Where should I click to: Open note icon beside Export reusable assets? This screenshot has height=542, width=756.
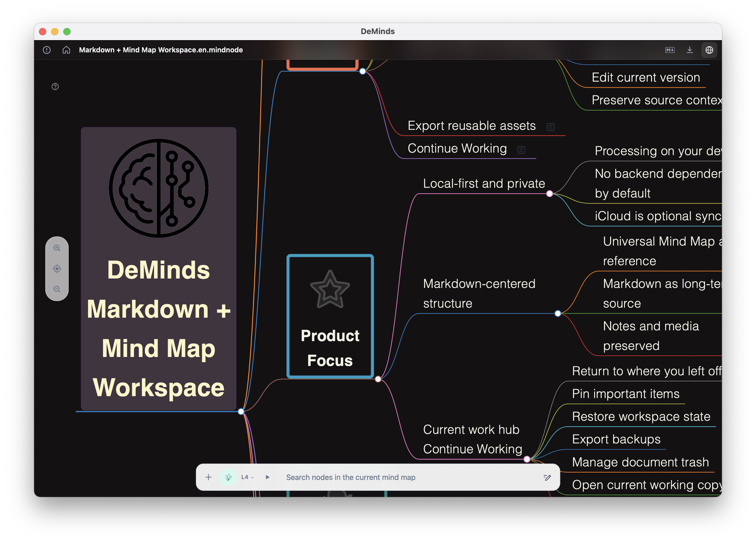point(551,127)
